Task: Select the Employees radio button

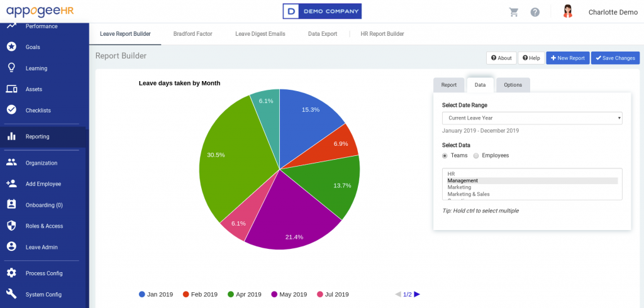Action: coord(476,155)
